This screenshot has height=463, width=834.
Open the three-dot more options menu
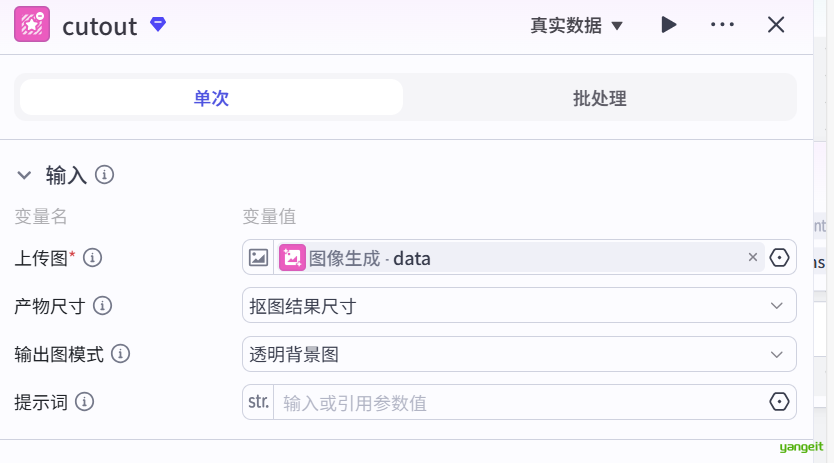tap(722, 25)
